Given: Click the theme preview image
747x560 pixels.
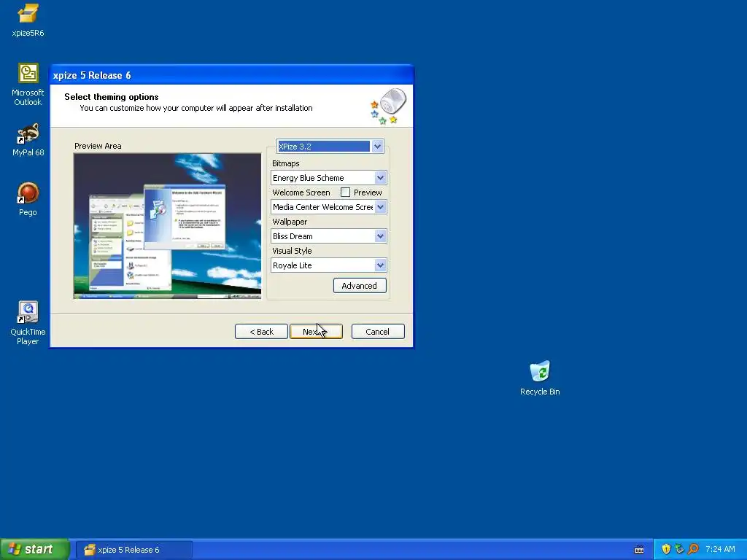Looking at the screenshot, I should [167, 226].
